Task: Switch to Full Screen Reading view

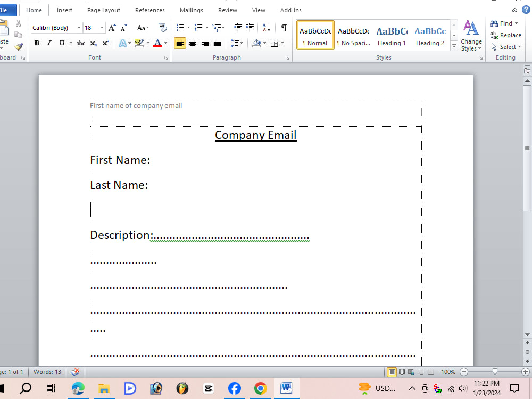Action: pos(402,372)
